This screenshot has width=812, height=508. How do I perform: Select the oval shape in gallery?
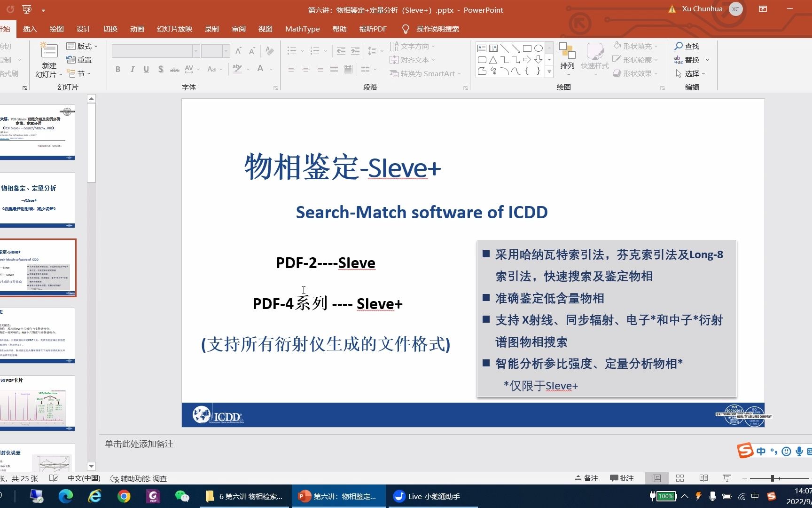point(539,48)
